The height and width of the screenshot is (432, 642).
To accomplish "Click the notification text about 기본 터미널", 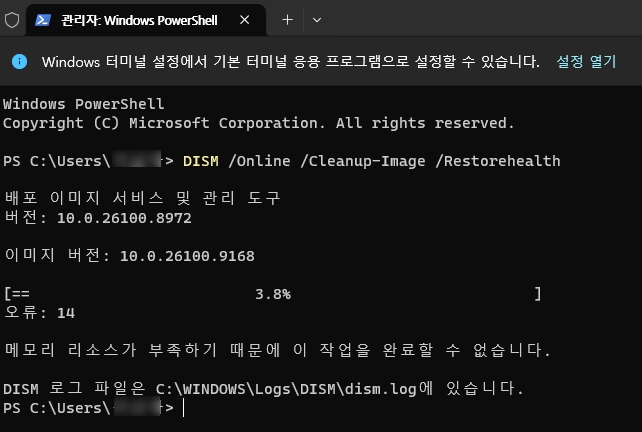I will [290, 62].
